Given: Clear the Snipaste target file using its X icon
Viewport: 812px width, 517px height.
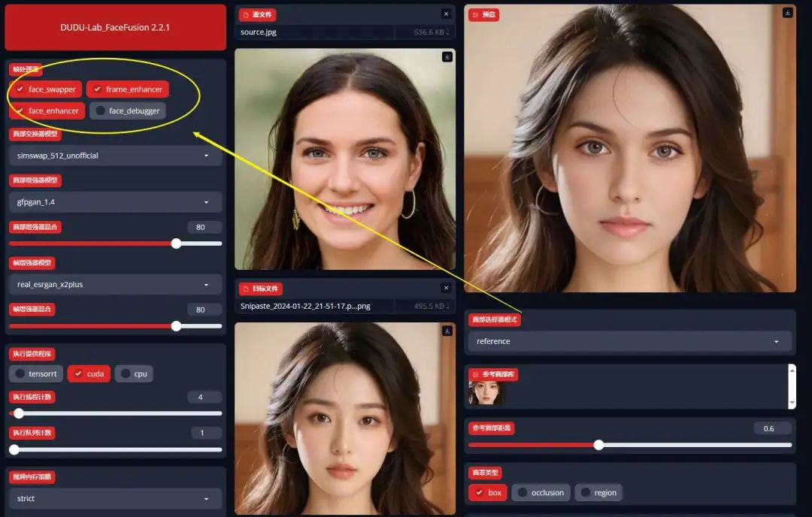Looking at the screenshot, I should [446, 289].
